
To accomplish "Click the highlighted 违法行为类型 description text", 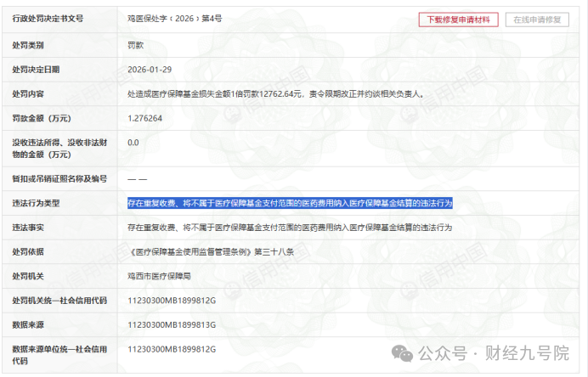I will tap(290, 203).
